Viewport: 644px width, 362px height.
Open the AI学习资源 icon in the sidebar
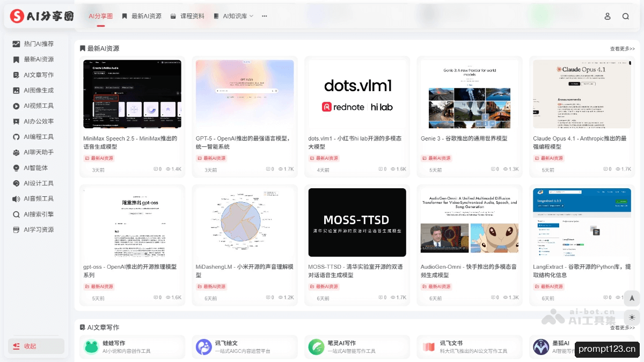16,230
